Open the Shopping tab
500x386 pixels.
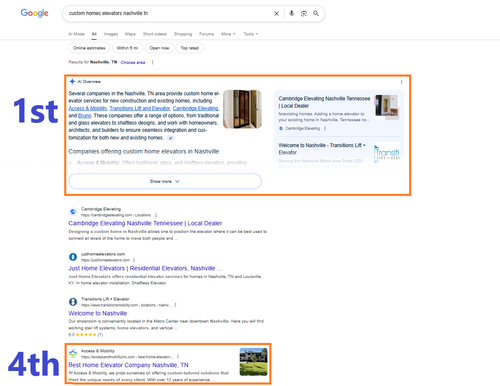pos(183,34)
